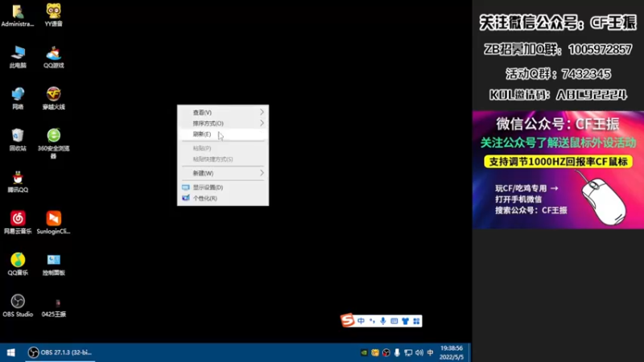Open the Administrator folder desktop icon

[18, 15]
